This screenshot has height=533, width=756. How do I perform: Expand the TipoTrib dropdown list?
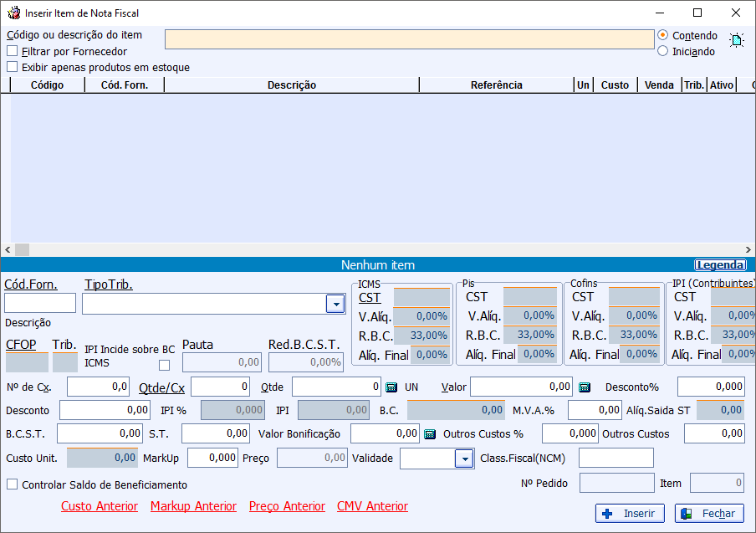(335, 305)
